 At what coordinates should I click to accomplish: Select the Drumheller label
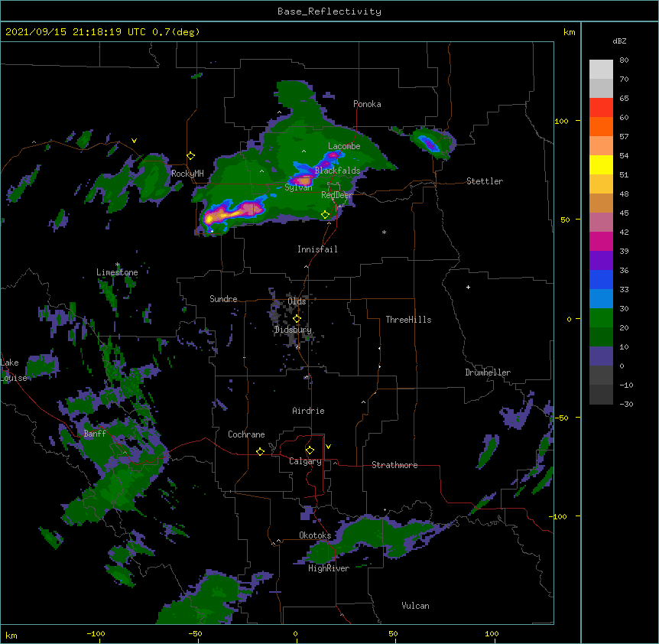488,372
